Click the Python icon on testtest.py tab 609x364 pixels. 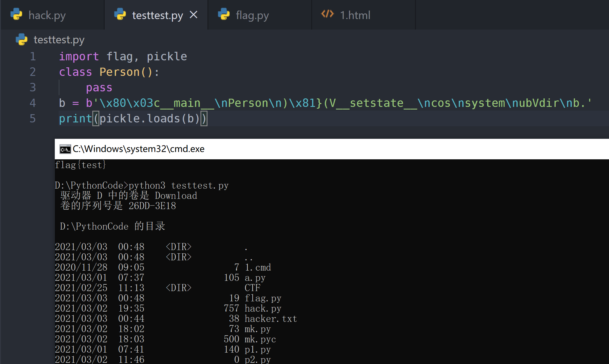(120, 14)
